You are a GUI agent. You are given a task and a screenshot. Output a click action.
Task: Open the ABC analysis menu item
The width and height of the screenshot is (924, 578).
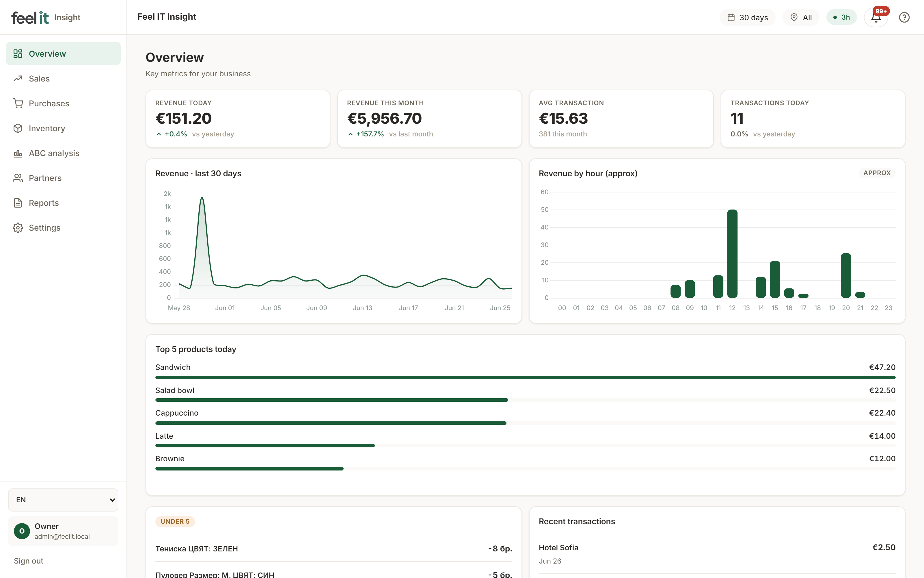(x=63, y=153)
